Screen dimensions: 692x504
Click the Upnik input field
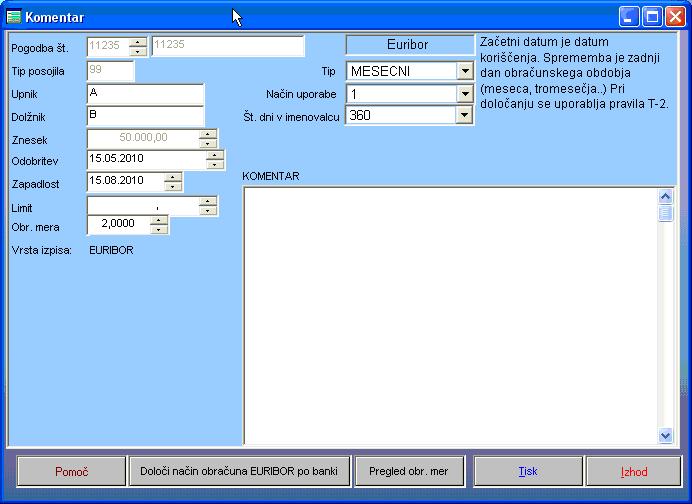click(x=145, y=93)
